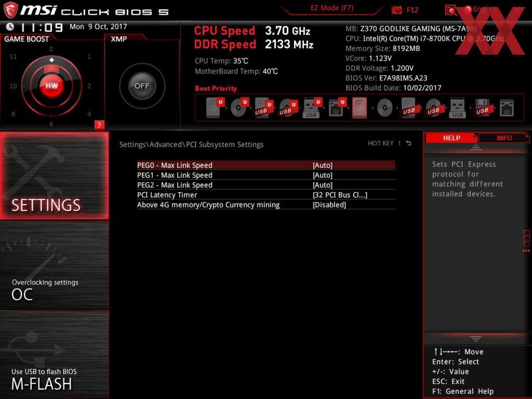
Task: Open the OC overclocking settings section
Action: (54, 265)
